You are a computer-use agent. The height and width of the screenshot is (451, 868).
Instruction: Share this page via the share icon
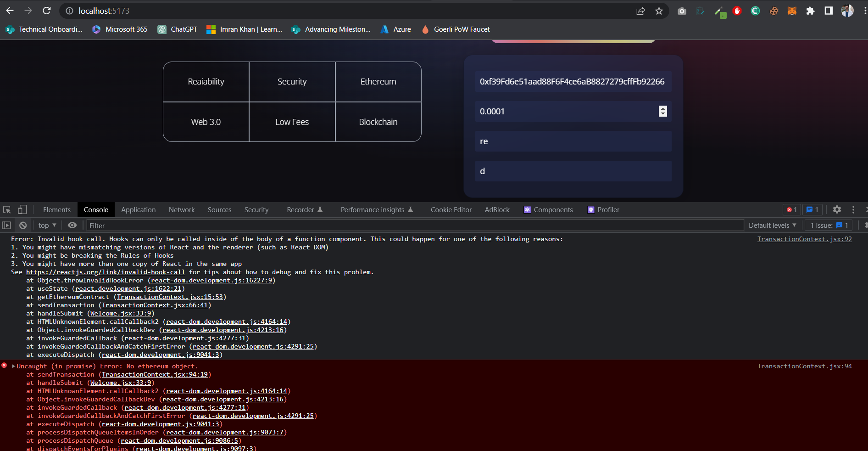click(x=641, y=11)
